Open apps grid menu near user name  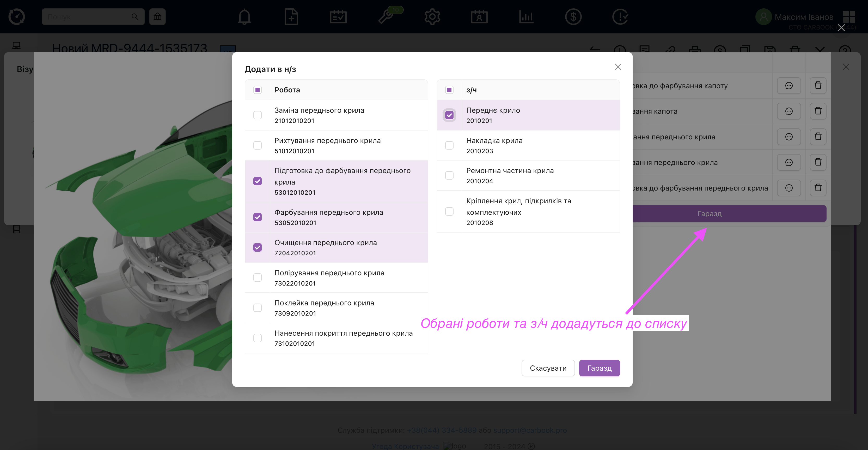click(849, 16)
